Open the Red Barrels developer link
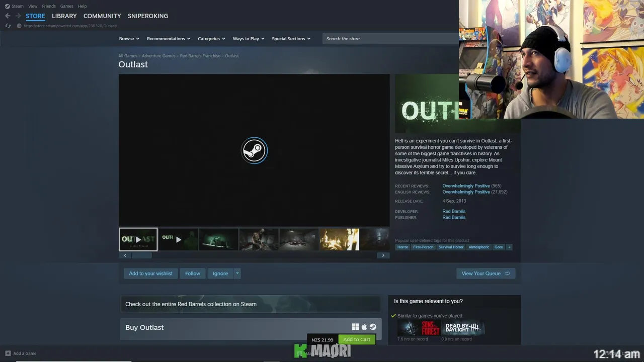Screen dimensions: 644x362 [x=454, y=211]
